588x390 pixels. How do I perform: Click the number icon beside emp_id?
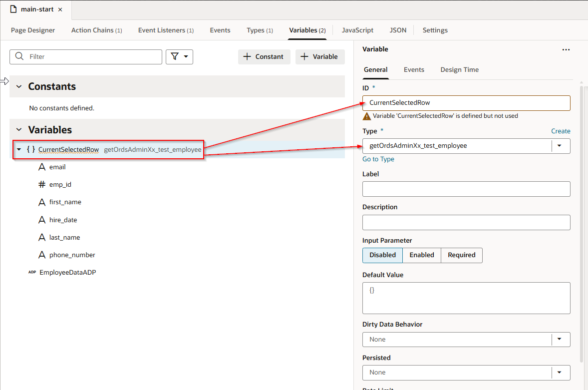tap(42, 185)
